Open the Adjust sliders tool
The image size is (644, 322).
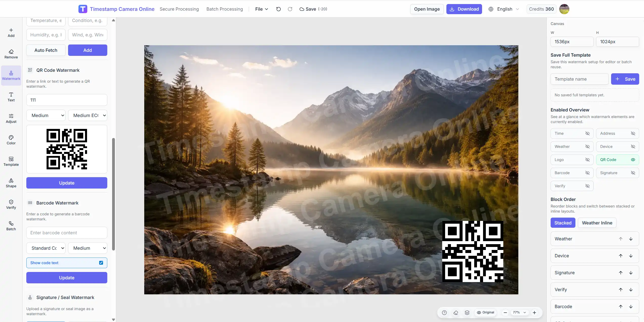[11, 119]
